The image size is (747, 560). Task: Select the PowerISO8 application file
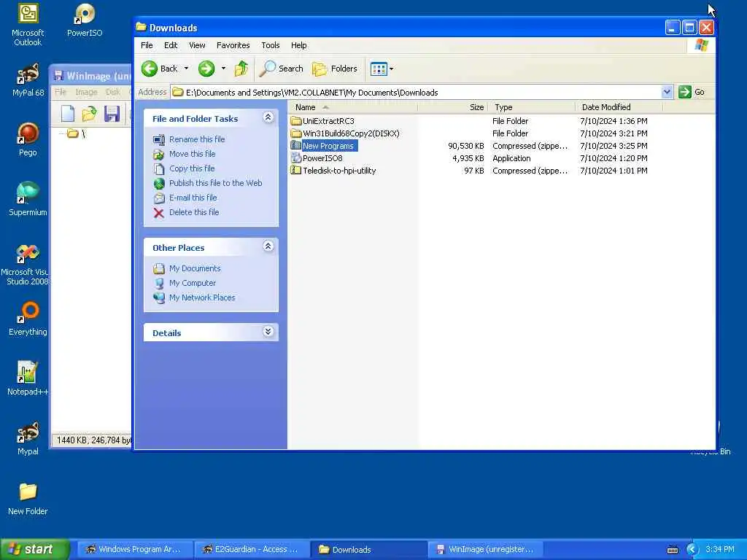click(x=317, y=158)
